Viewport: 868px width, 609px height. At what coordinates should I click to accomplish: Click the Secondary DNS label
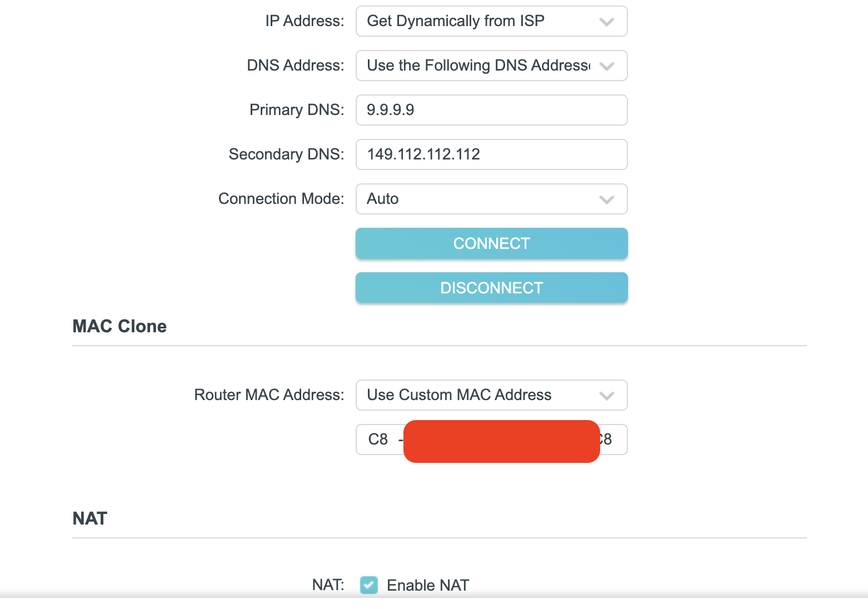(287, 154)
